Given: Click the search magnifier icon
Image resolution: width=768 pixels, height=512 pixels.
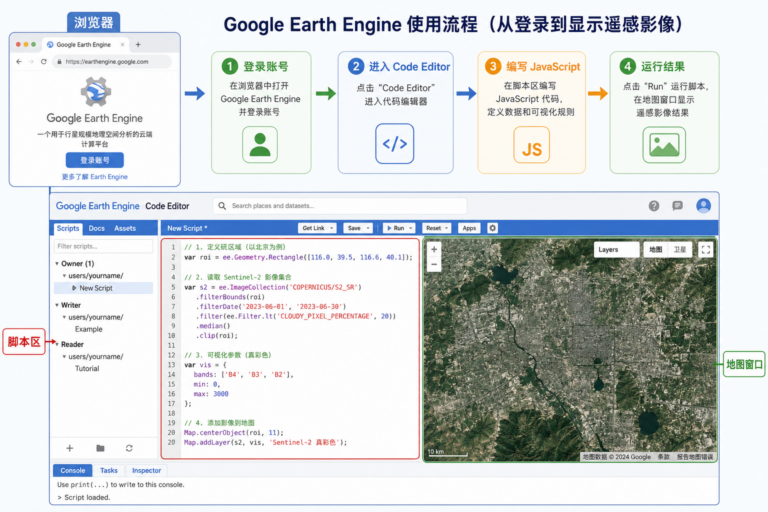Looking at the screenshot, I should coord(222,206).
